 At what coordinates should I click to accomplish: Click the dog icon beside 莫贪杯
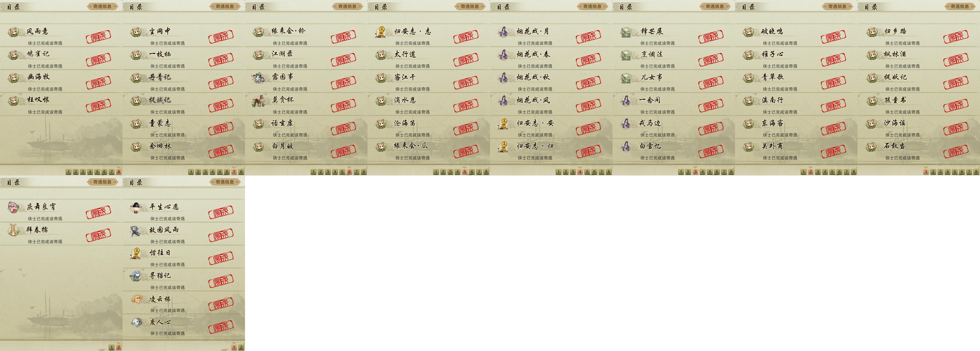pyautogui.click(x=259, y=101)
